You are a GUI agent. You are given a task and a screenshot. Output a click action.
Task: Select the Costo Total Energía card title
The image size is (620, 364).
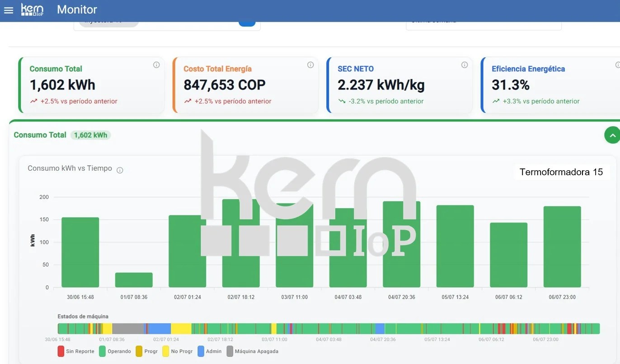click(x=218, y=69)
